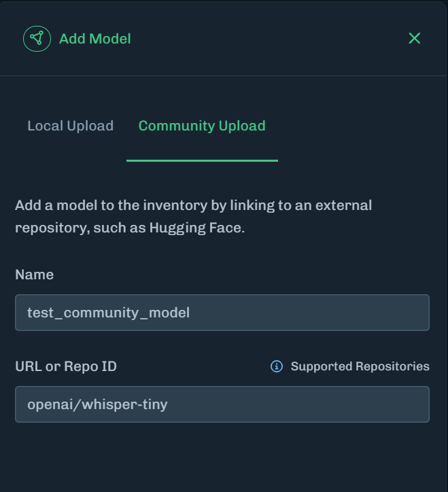Click the green underline below Community Upload
448x492 pixels.
pos(202,160)
